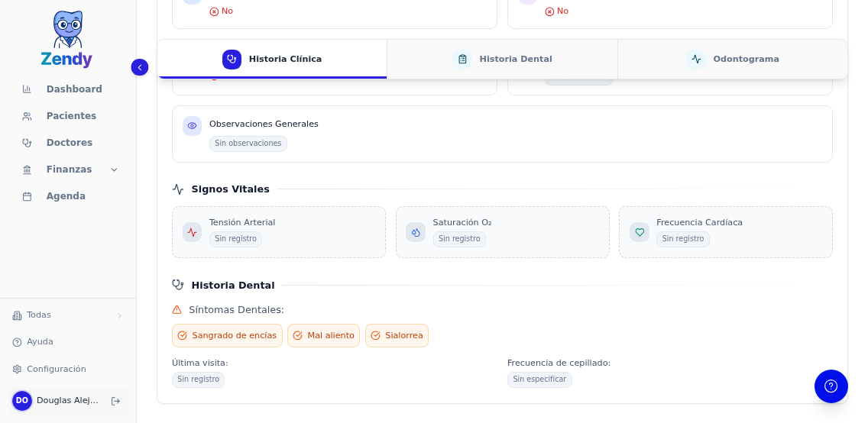Click the Saturación O₂ droplet icon
The width and height of the screenshot is (868, 423).
pos(416,232)
